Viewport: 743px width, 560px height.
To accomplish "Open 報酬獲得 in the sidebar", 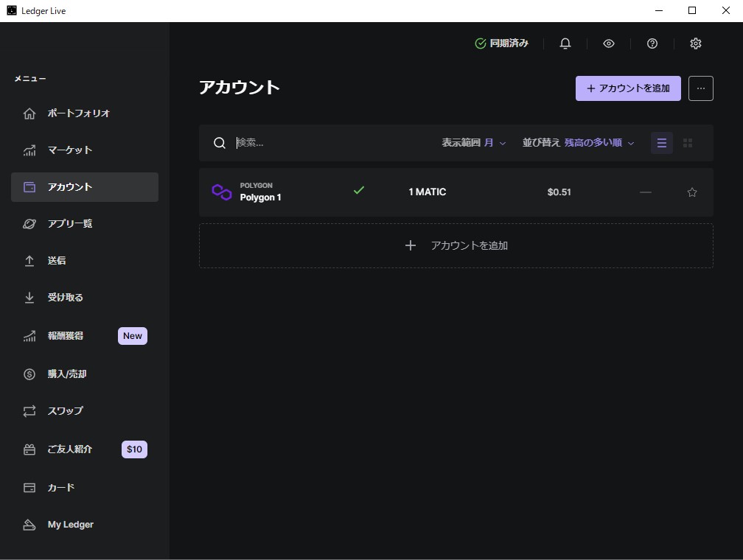I will point(84,336).
